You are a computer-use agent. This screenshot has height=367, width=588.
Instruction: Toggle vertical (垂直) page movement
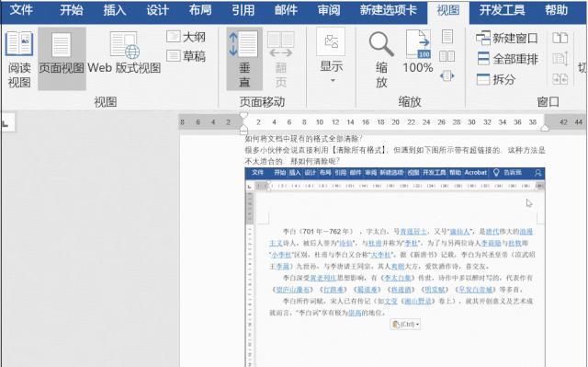point(244,59)
